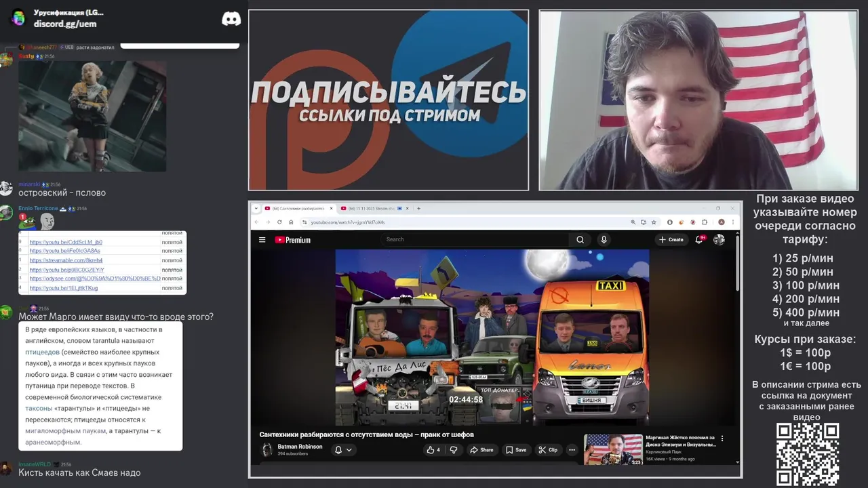Click the YouTube search input field
The height and width of the screenshot is (488, 868).
pyautogui.click(x=475, y=239)
